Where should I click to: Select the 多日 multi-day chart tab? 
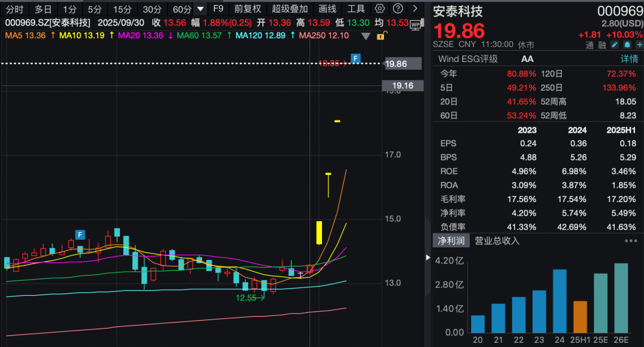coord(43,9)
